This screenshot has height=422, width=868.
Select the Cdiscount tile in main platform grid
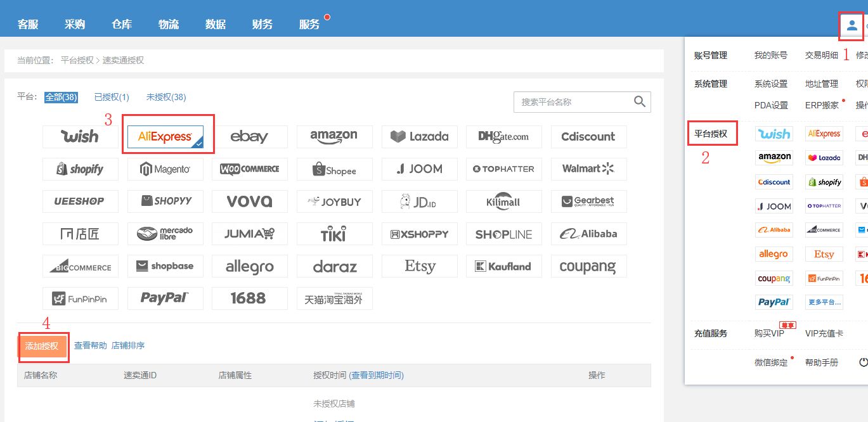point(589,136)
